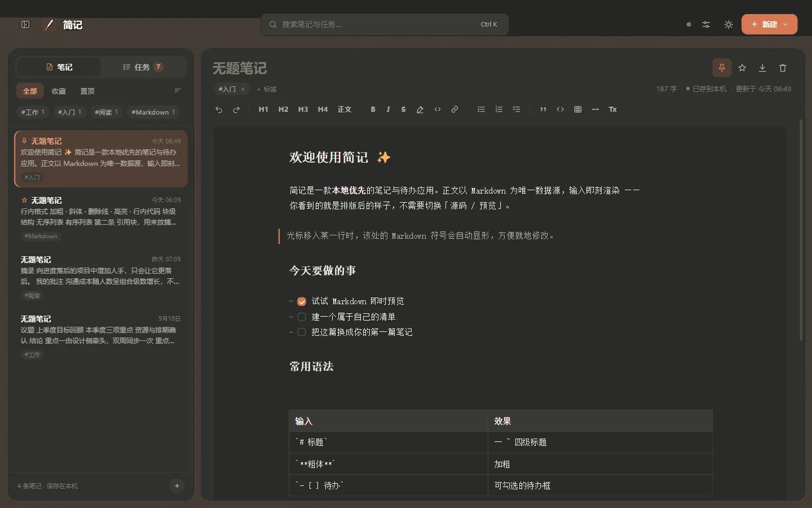Filter by the #工作 tag
812x508 pixels.
pyautogui.click(x=33, y=112)
